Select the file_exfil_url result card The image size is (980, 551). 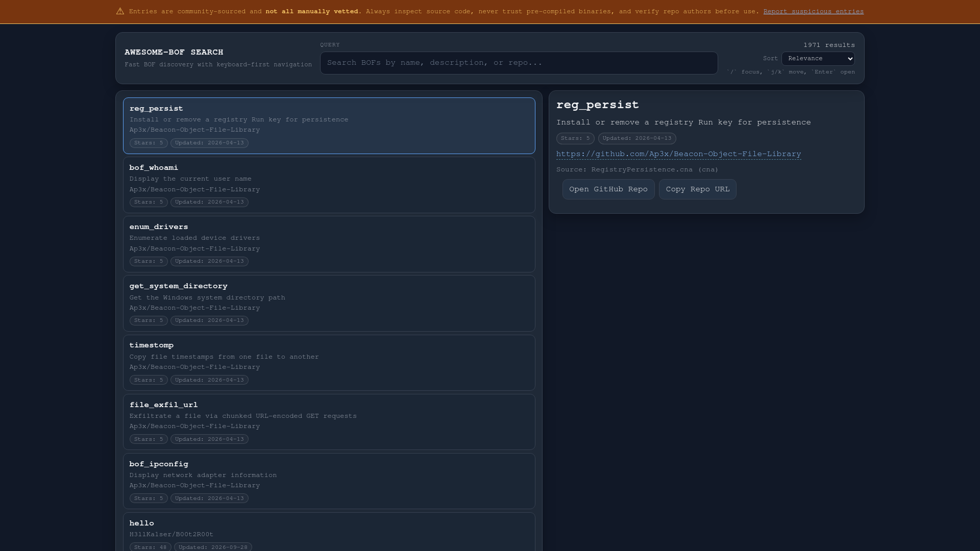coord(329,422)
